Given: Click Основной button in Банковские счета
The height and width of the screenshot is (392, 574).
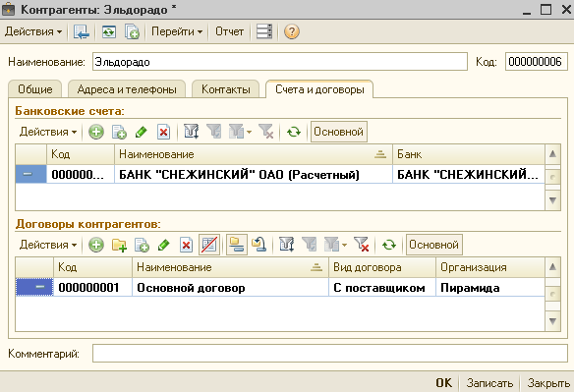Looking at the screenshot, I should point(339,132).
